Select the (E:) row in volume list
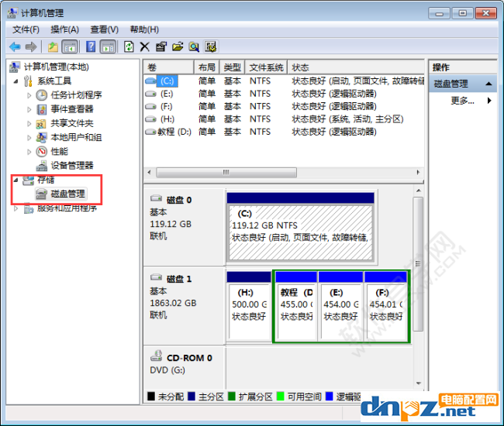The width and height of the screenshot is (504, 426). click(x=284, y=94)
